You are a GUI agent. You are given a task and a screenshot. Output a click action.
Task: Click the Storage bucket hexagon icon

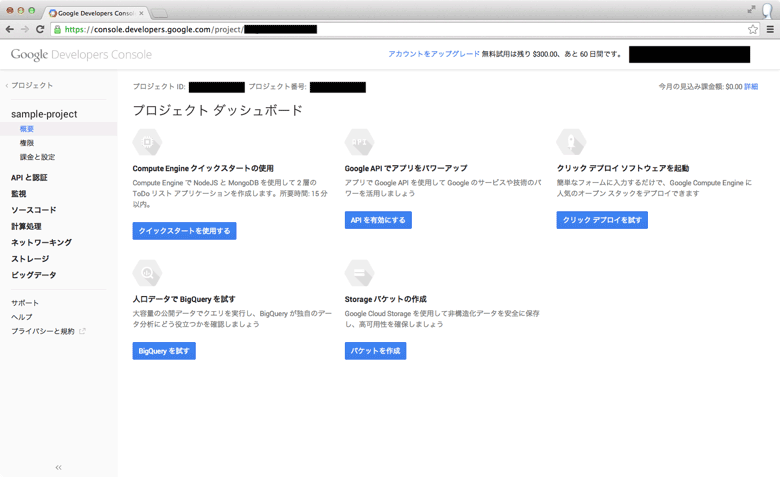[359, 273]
